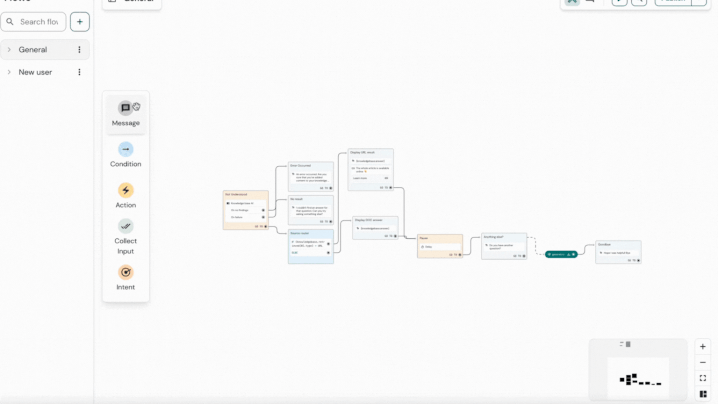This screenshot has width=718, height=404.
Task: Open options menu for General flow
Action: (80, 50)
